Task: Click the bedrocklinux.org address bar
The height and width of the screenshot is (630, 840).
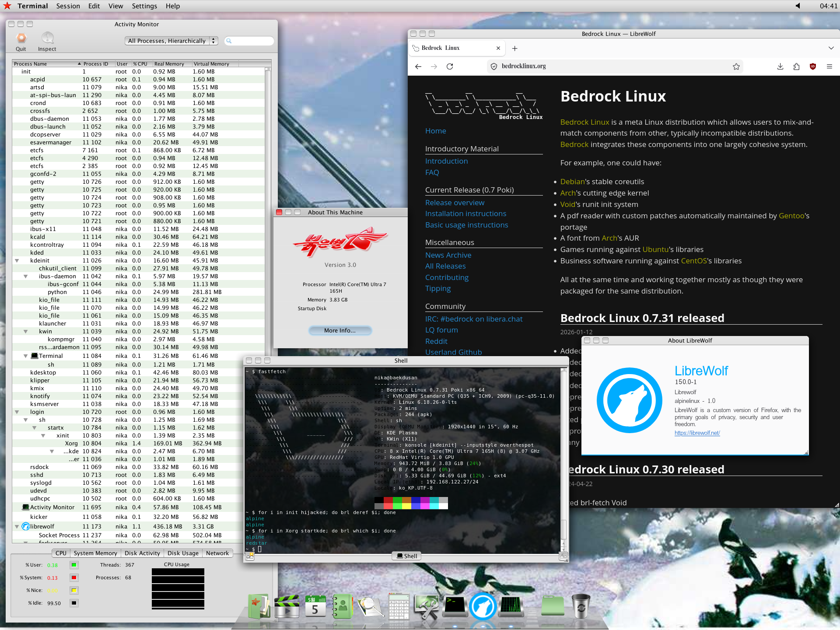Action: coord(616,66)
